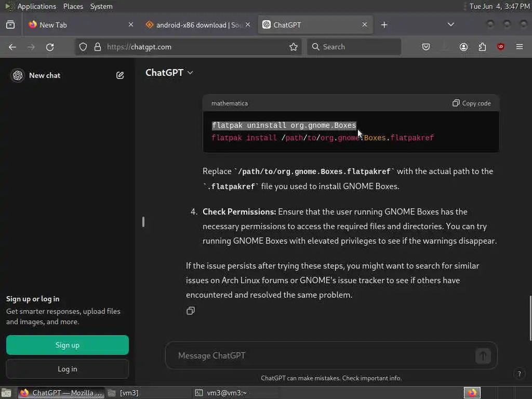Click the show desktop icon in taskbar
This screenshot has height=399, width=532.
tap(6, 393)
